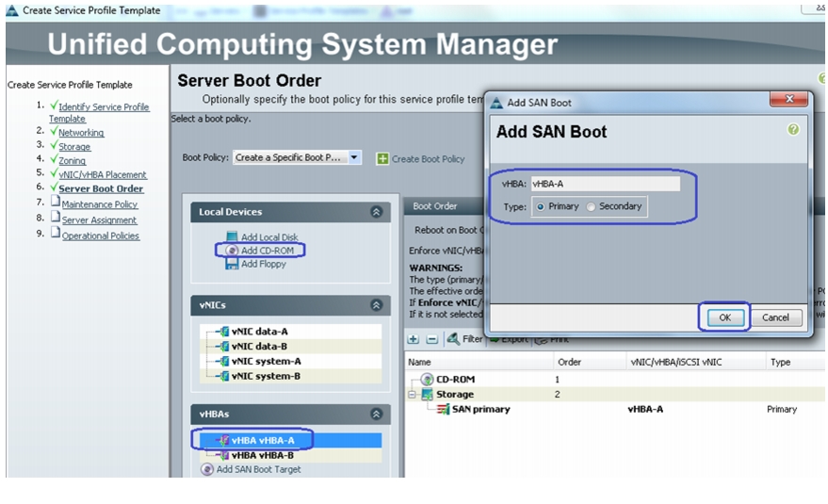Click the Add Floppy icon
Image resolution: width=828 pixels, height=504 pixels.
tap(232, 264)
